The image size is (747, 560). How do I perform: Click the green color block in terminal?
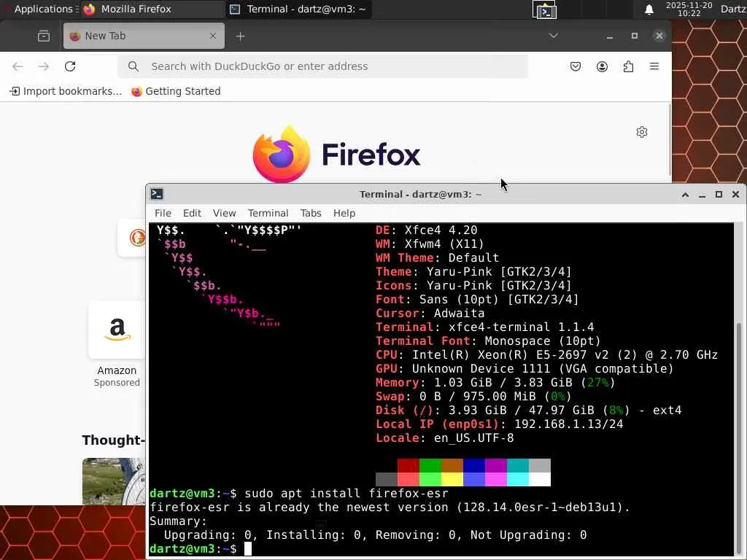[x=430, y=466]
